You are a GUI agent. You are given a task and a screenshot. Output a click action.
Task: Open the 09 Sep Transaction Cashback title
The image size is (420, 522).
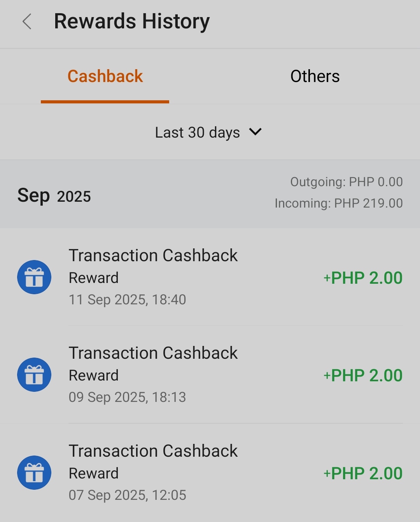[153, 353]
